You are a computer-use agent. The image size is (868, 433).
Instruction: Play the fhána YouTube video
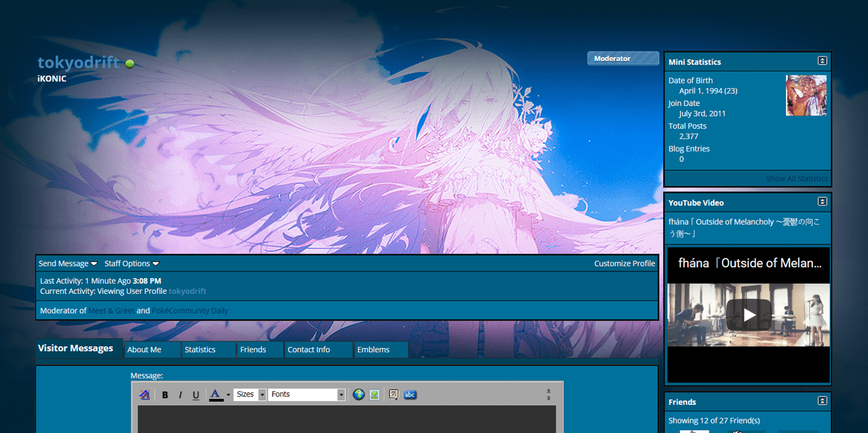749,314
